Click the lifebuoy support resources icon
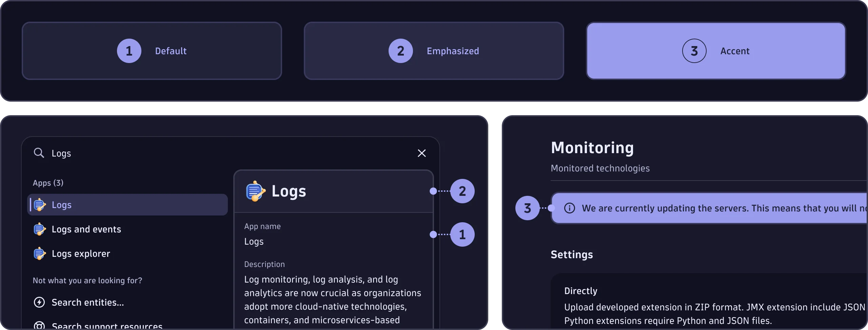Screen dimensions: 868x330 39,326
